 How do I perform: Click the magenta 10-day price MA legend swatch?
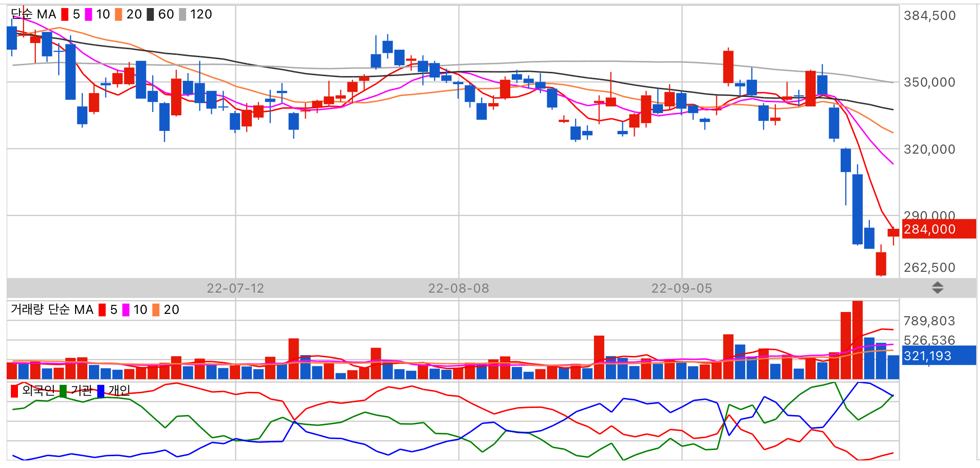[88, 15]
